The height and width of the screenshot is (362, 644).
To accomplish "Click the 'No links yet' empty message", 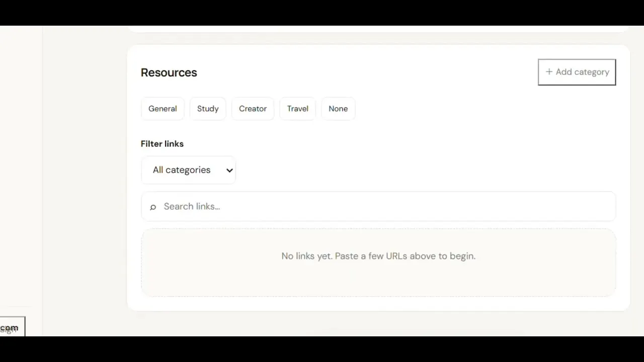I will pyautogui.click(x=378, y=256).
